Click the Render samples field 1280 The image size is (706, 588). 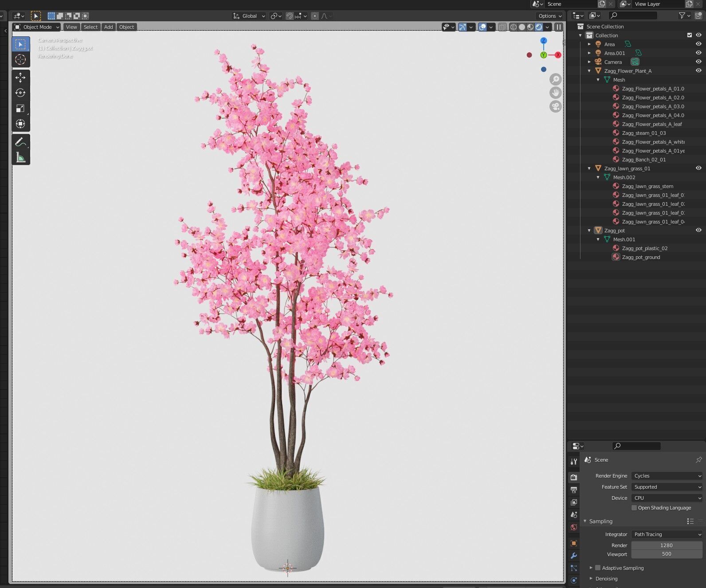[x=667, y=545]
